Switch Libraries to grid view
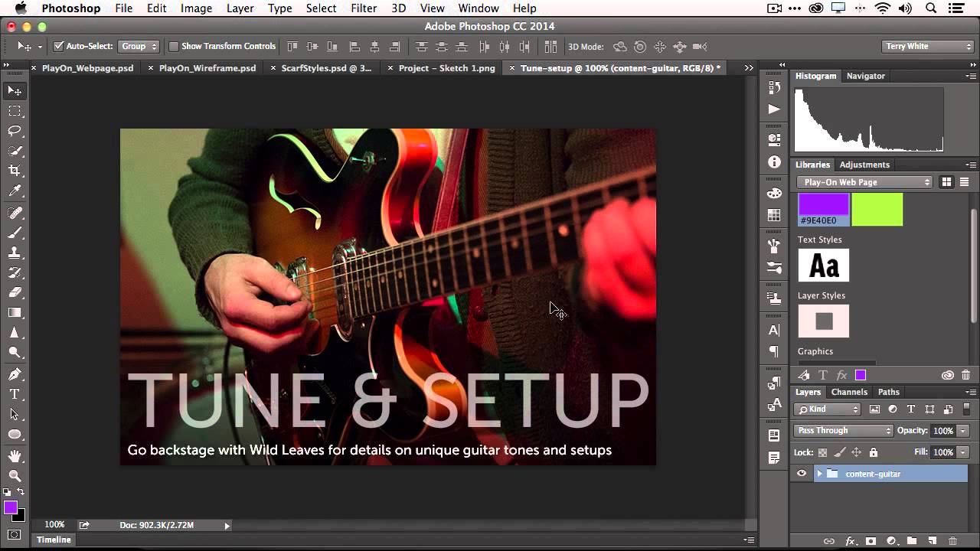The height and width of the screenshot is (551, 980). coord(946,182)
